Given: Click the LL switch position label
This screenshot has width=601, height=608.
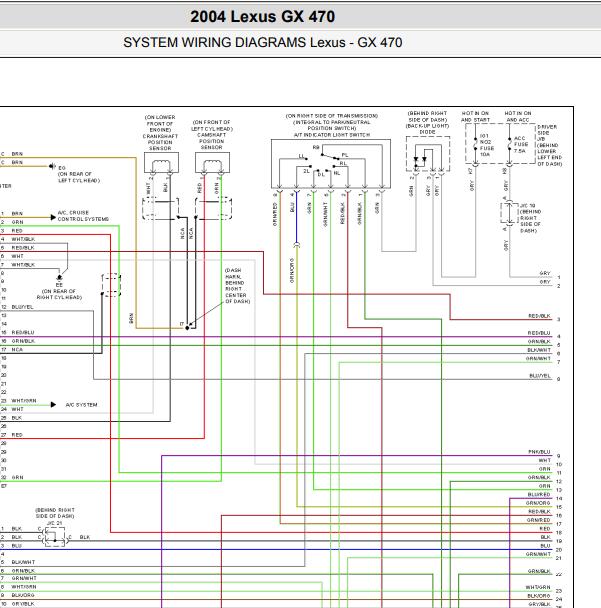Looking at the screenshot, I should 301,156.
